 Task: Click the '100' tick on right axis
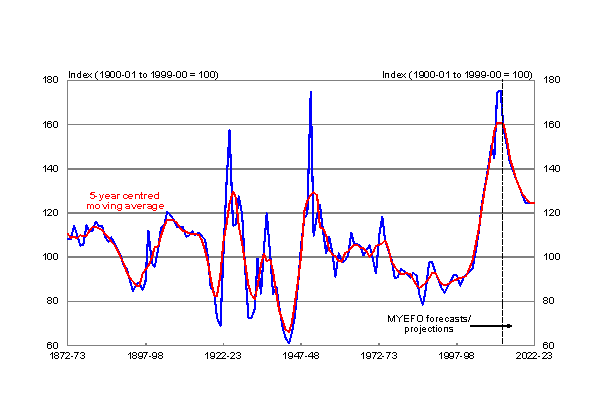point(549,257)
